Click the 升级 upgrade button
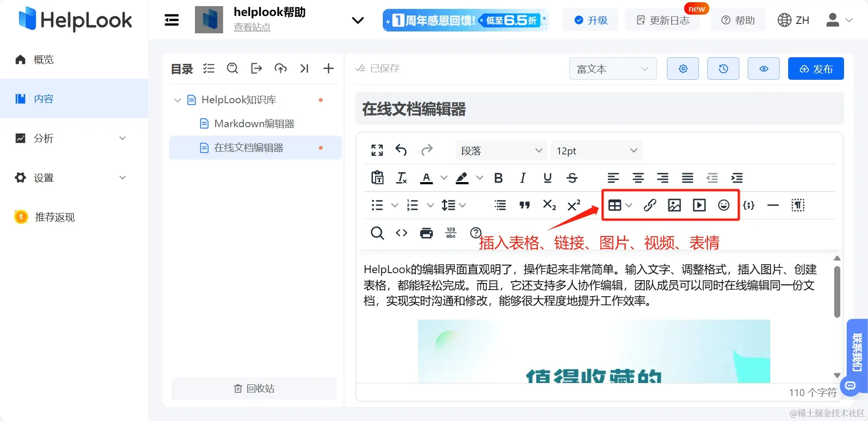868x421 pixels. (591, 20)
